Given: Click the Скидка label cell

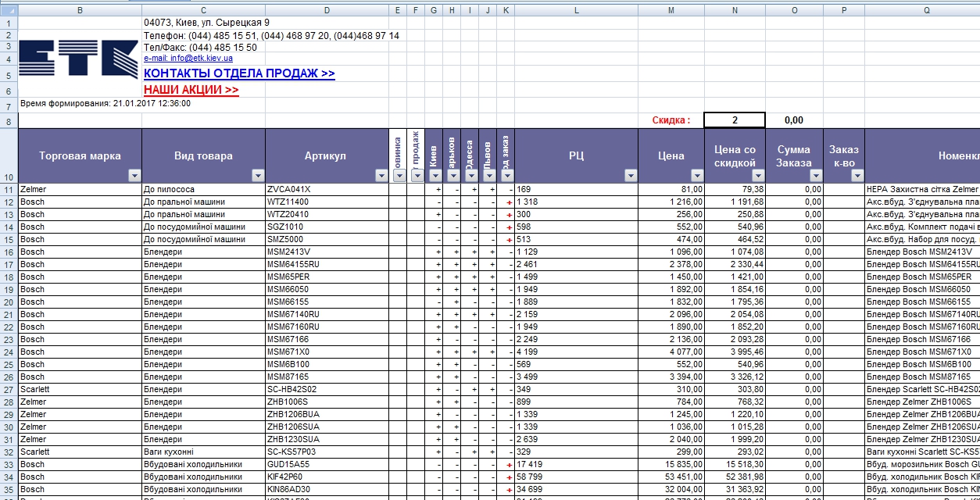Looking at the screenshot, I should point(671,120).
